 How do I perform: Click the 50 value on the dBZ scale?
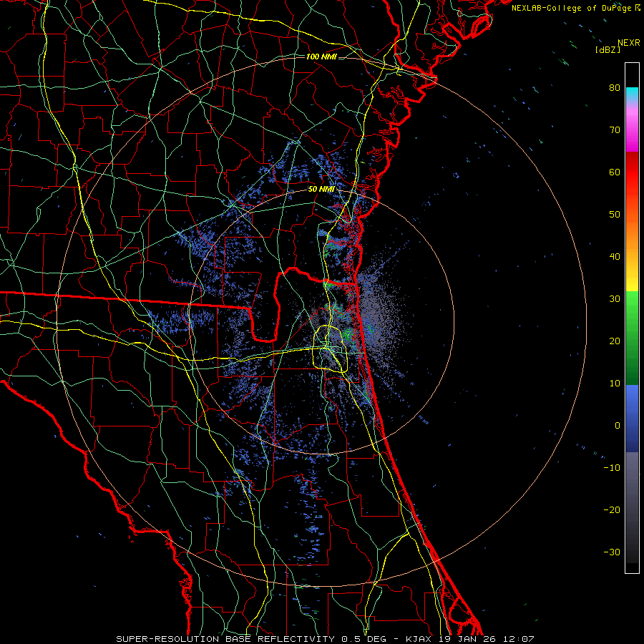point(615,215)
